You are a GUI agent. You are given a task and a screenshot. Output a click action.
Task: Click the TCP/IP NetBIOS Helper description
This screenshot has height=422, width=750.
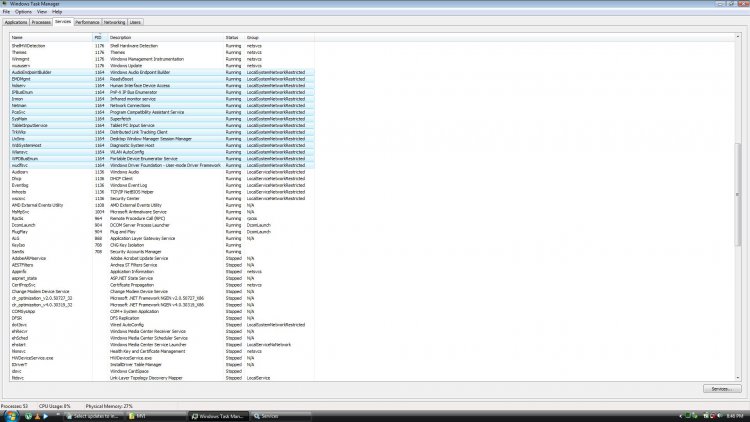[132, 192]
